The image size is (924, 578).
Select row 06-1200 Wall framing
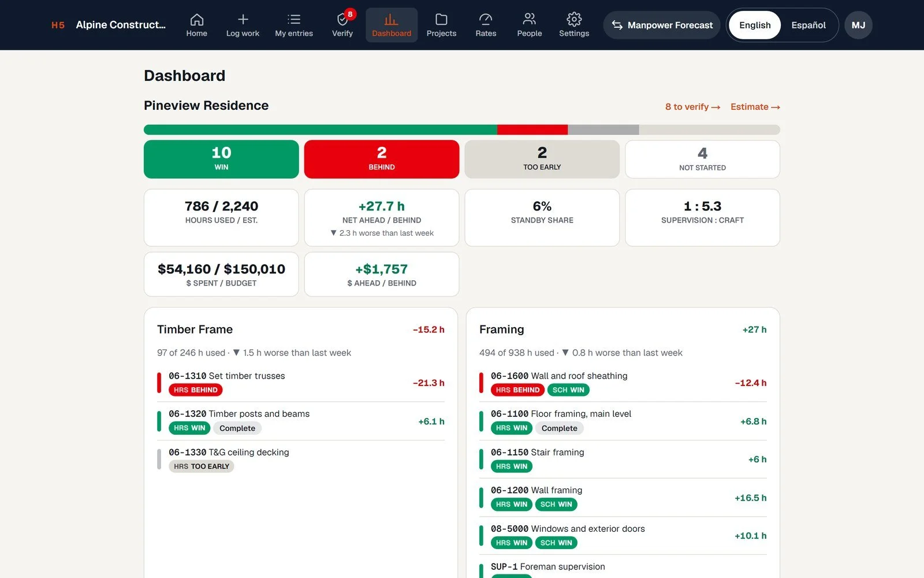pyautogui.click(x=623, y=498)
